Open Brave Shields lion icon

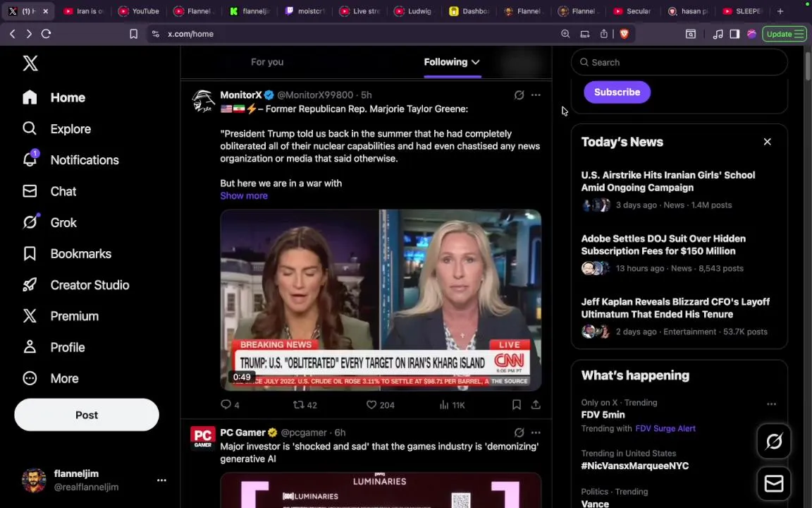coord(624,34)
